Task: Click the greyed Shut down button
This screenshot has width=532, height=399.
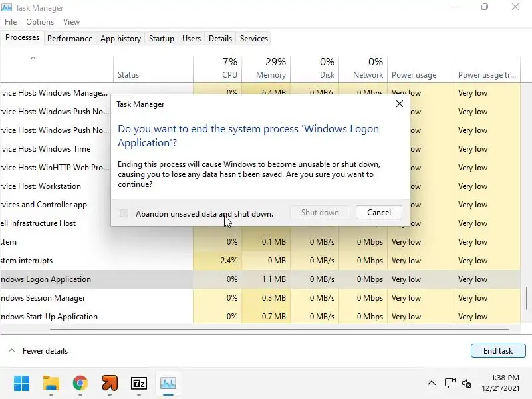Action: 320,213
